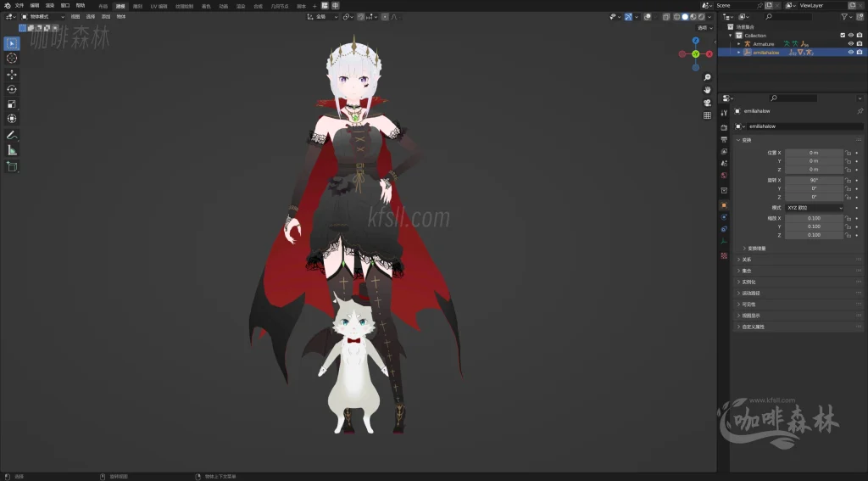Open the Output properties tab
Image resolution: width=868 pixels, height=481 pixels.
pos(724,140)
